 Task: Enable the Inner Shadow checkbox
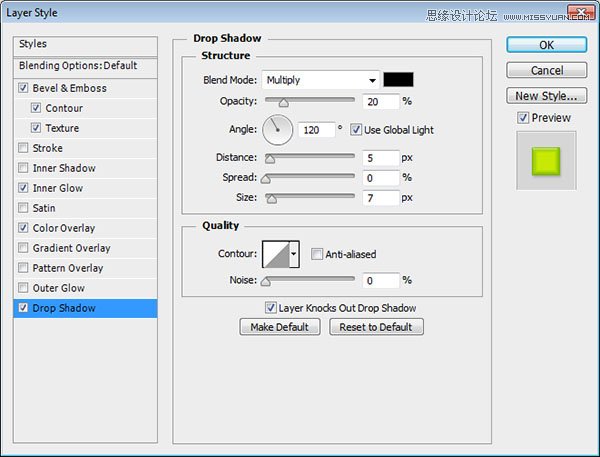tap(23, 168)
